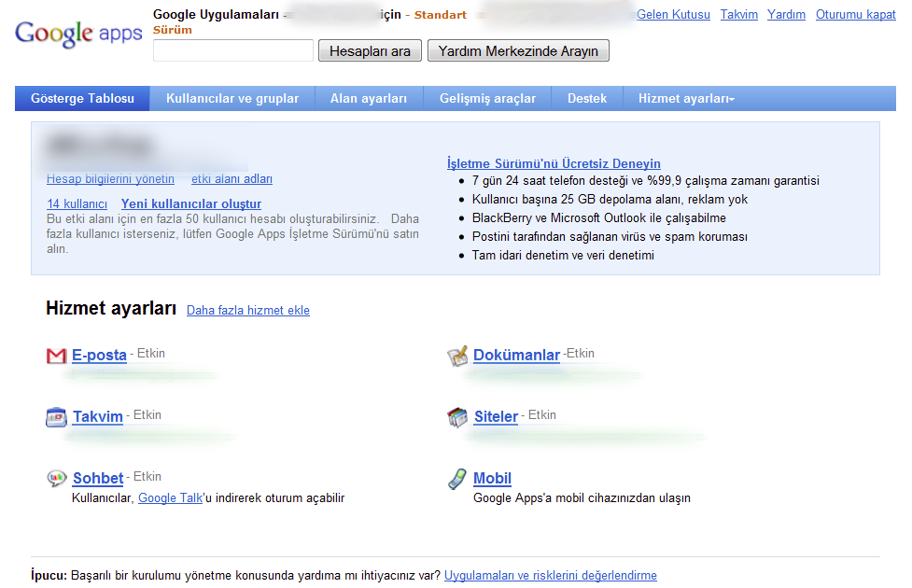
Task: Open the Takvim link in header
Action: pyautogui.click(x=739, y=15)
